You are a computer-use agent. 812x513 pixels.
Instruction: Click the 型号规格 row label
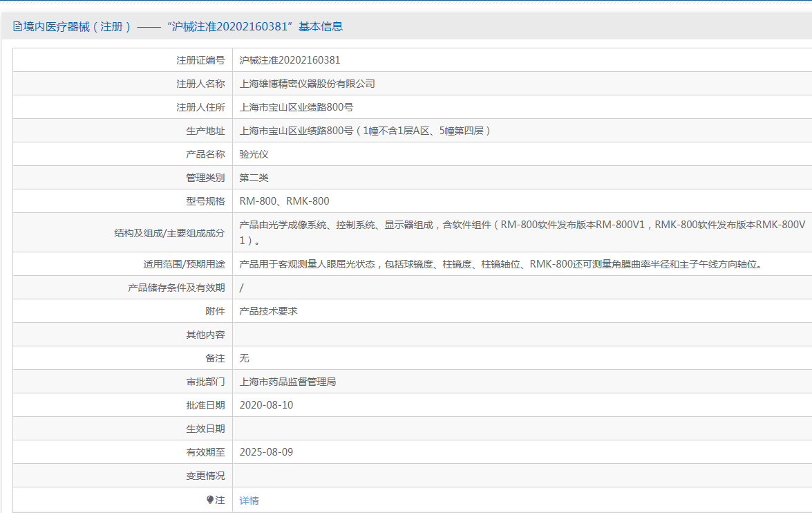click(x=205, y=201)
